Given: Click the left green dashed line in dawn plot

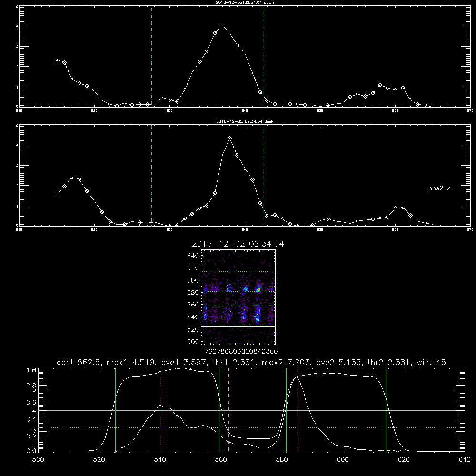Looking at the screenshot, I should click(151, 56).
